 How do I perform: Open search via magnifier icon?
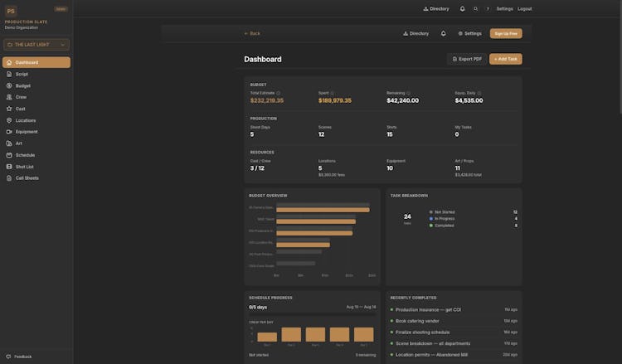click(475, 9)
